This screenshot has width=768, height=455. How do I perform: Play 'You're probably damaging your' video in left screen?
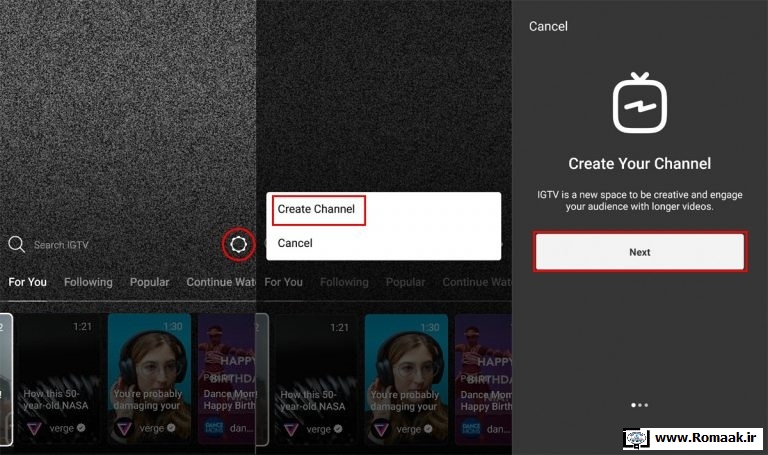pyautogui.click(x=149, y=379)
